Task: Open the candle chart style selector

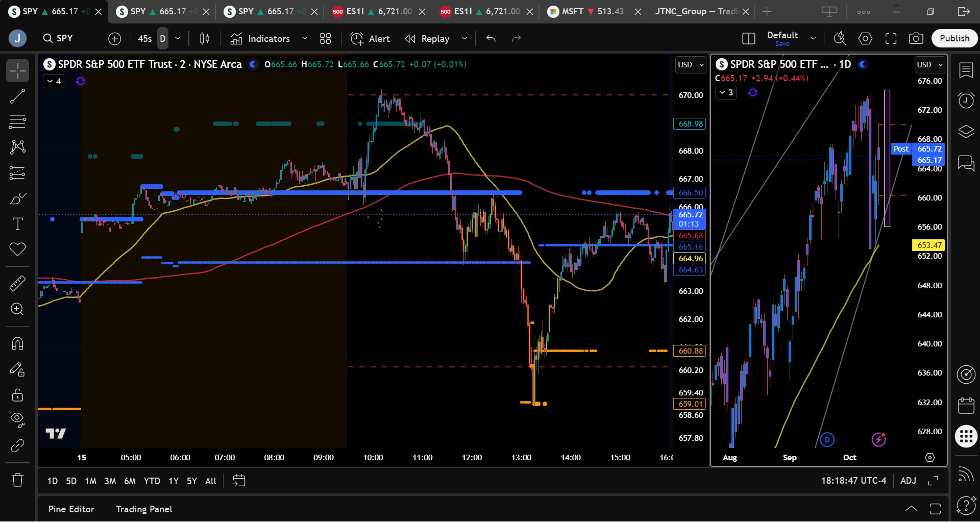Action: coord(205,39)
